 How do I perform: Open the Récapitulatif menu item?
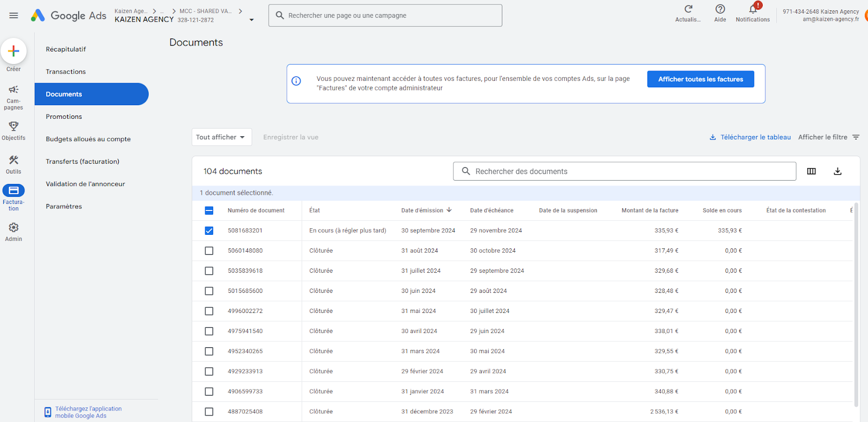click(66, 49)
